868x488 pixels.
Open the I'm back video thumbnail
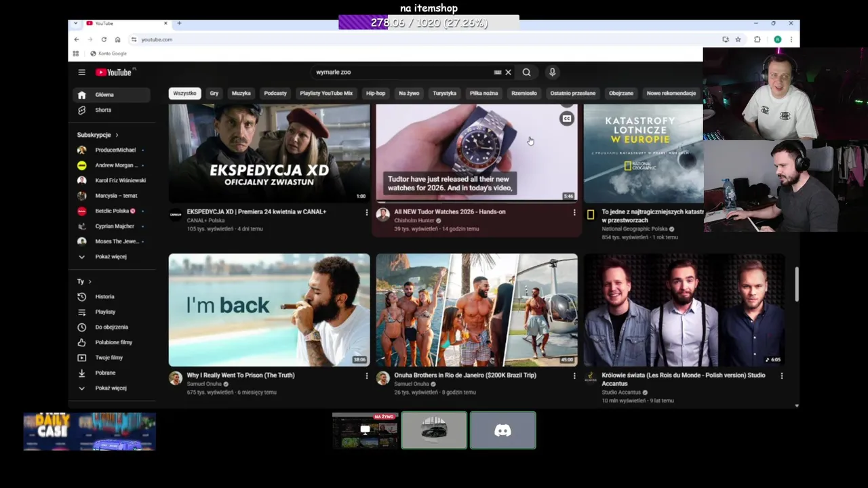269,310
